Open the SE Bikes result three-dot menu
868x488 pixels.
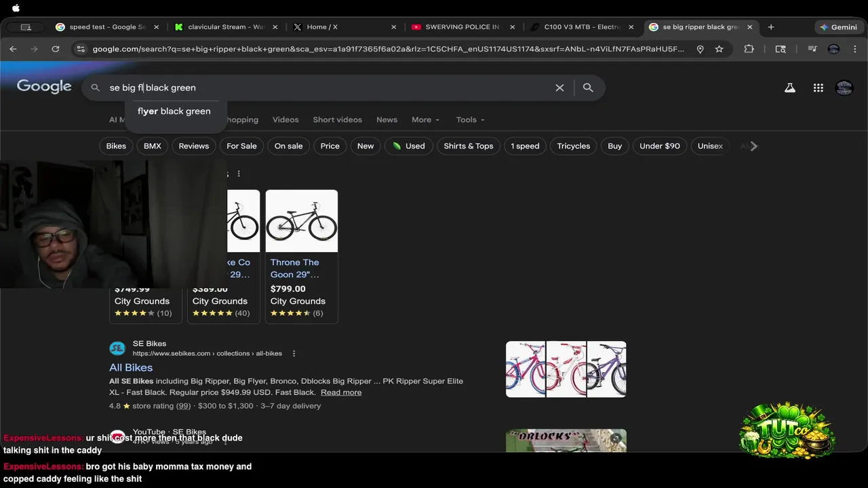coord(294,354)
